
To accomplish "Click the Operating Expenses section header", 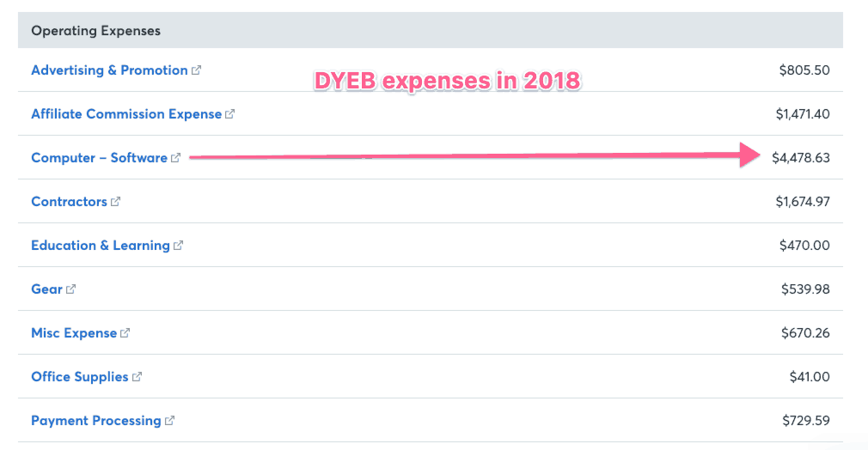I will 430,30.
